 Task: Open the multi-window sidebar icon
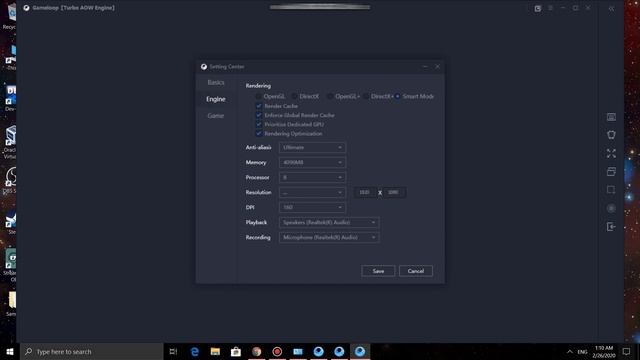click(x=611, y=172)
